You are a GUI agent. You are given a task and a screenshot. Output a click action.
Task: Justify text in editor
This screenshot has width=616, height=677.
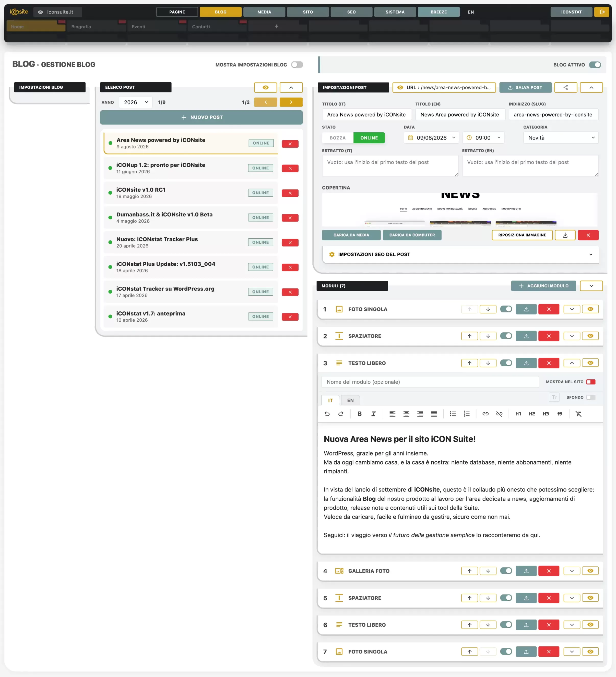click(x=434, y=414)
